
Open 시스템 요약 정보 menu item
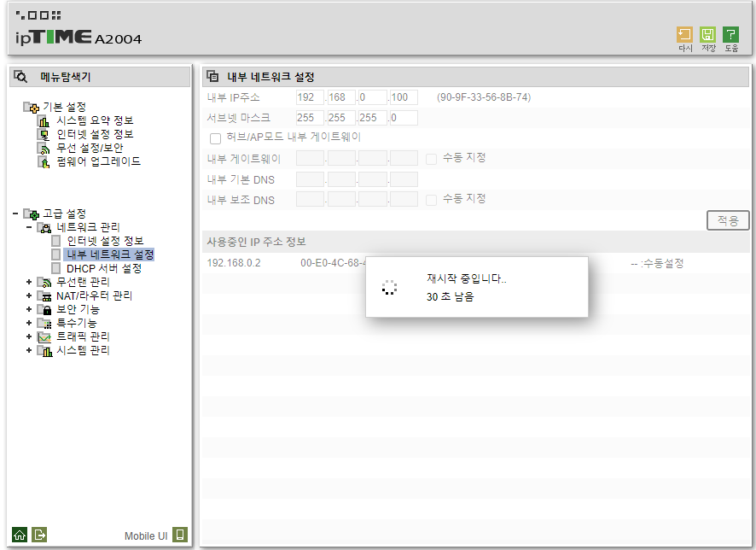coord(95,120)
